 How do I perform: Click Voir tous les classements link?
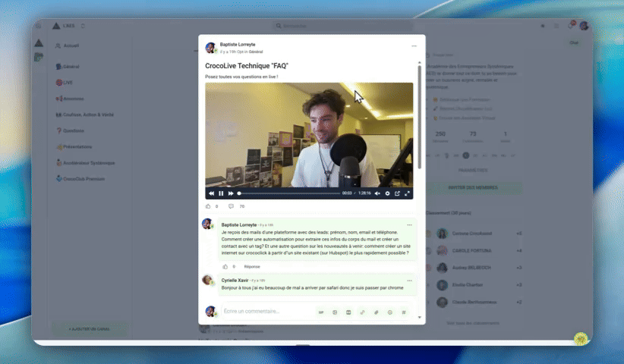point(473,323)
